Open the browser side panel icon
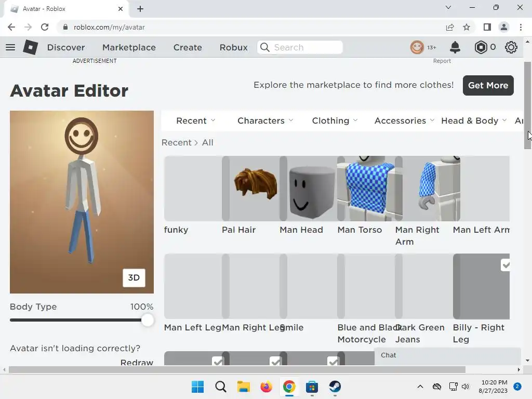The width and height of the screenshot is (532, 399). click(487, 27)
